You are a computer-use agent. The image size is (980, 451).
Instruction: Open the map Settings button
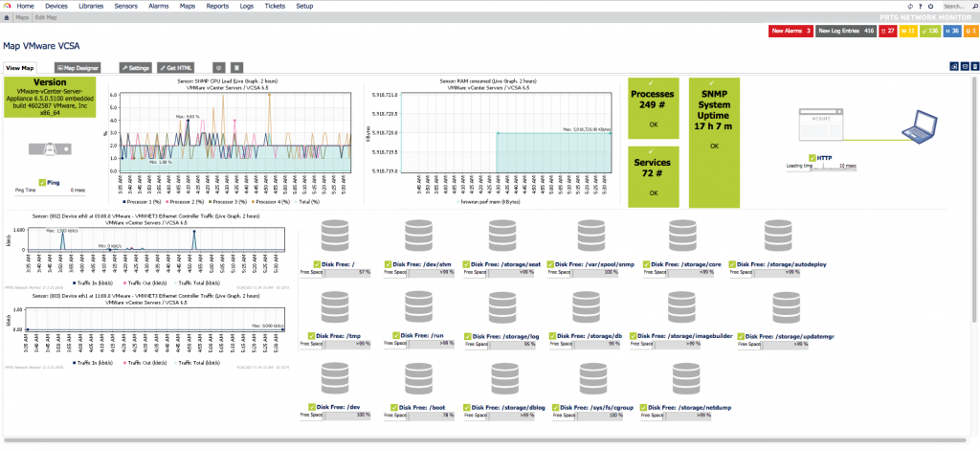135,68
